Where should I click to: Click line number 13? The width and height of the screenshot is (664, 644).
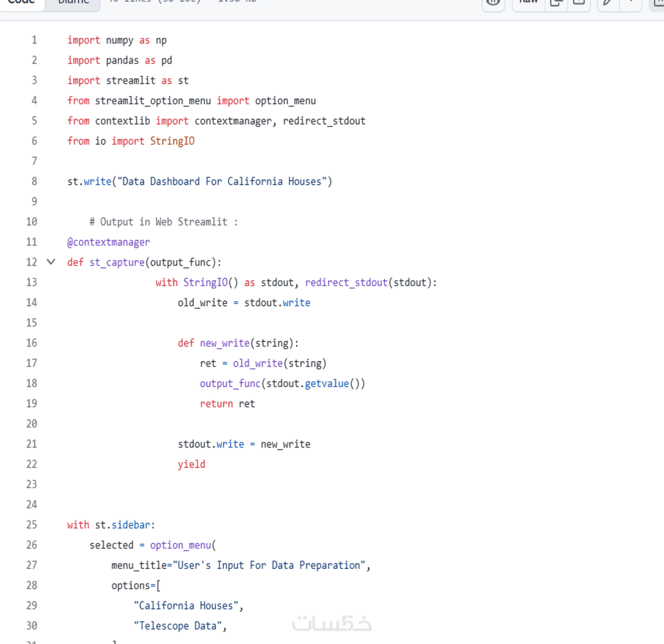tap(32, 282)
